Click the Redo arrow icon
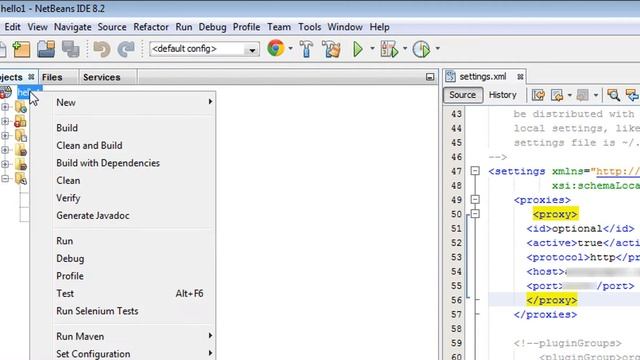Image resolution: width=640 pixels, height=360 pixels. click(x=126, y=49)
